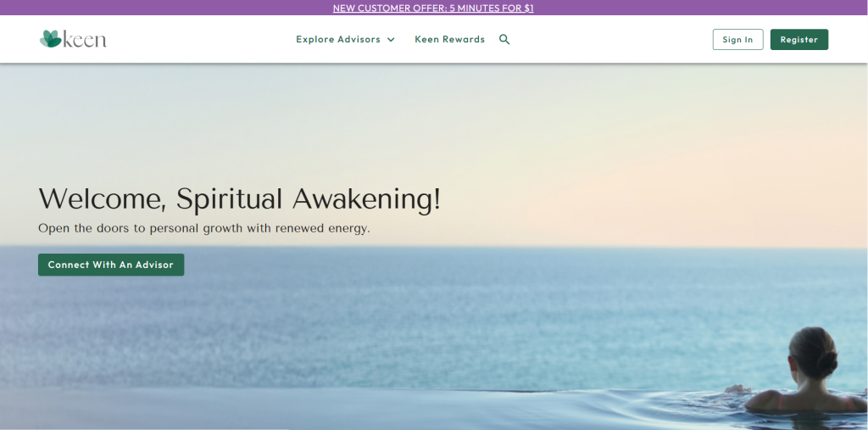Click the word "Awakening!" in the headline
Image resolution: width=868 pixels, height=430 pixels.
[x=366, y=199]
